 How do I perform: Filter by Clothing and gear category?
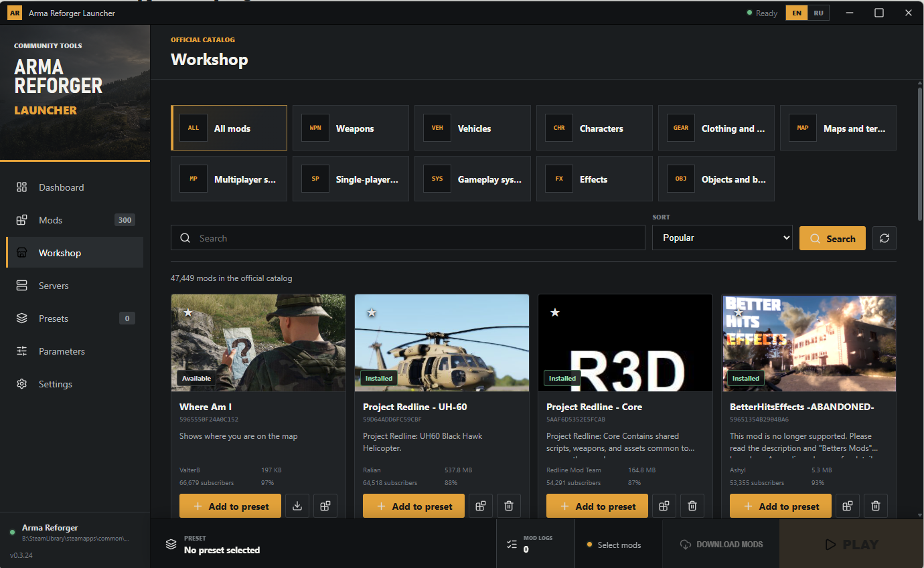[x=716, y=128]
